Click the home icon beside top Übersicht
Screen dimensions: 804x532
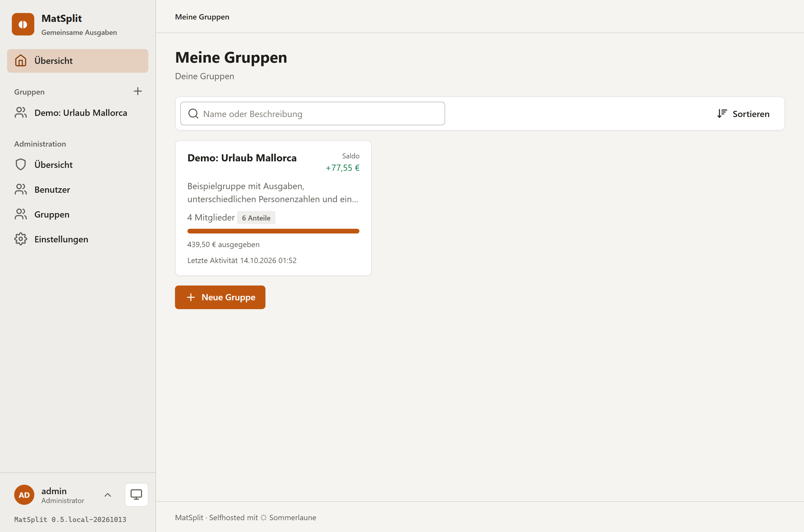pos(21,61)
